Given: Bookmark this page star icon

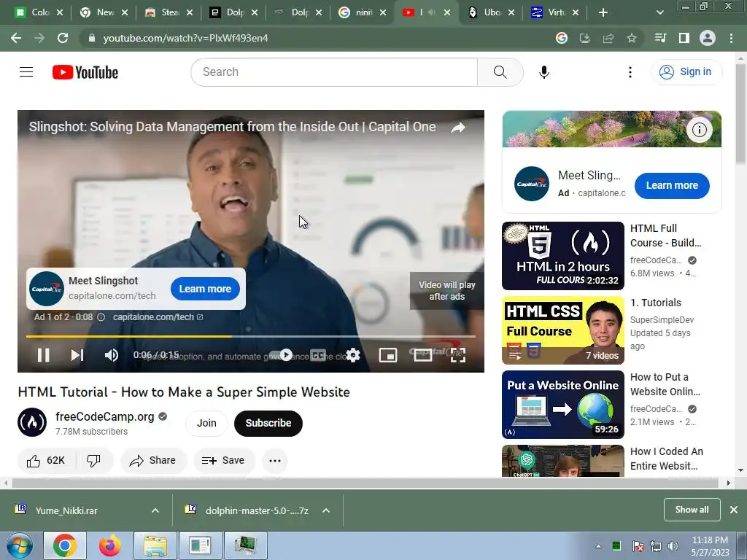Looking at the screenshot, I should coord(631,38).
